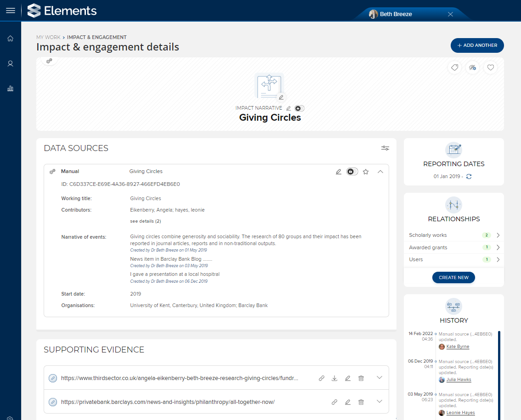Open Julia Hawks' profile link
The image size is (521, 420).
coord(459,380)
